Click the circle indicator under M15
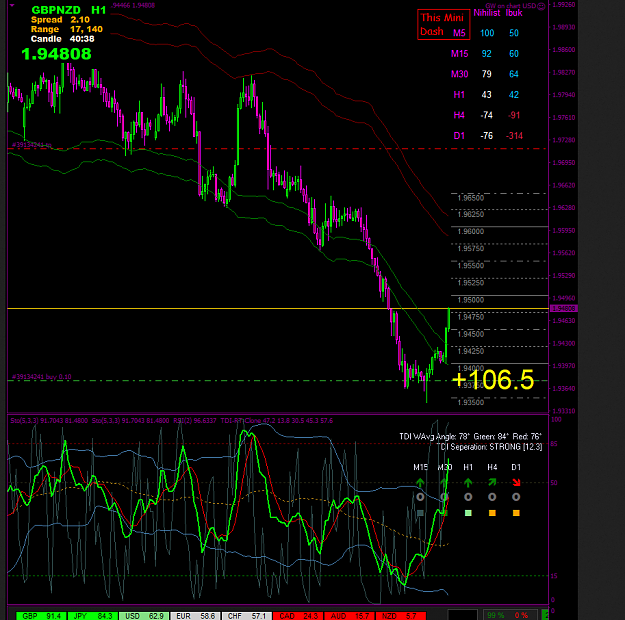The height and width of the screenshot is (620, 625). 420,497
